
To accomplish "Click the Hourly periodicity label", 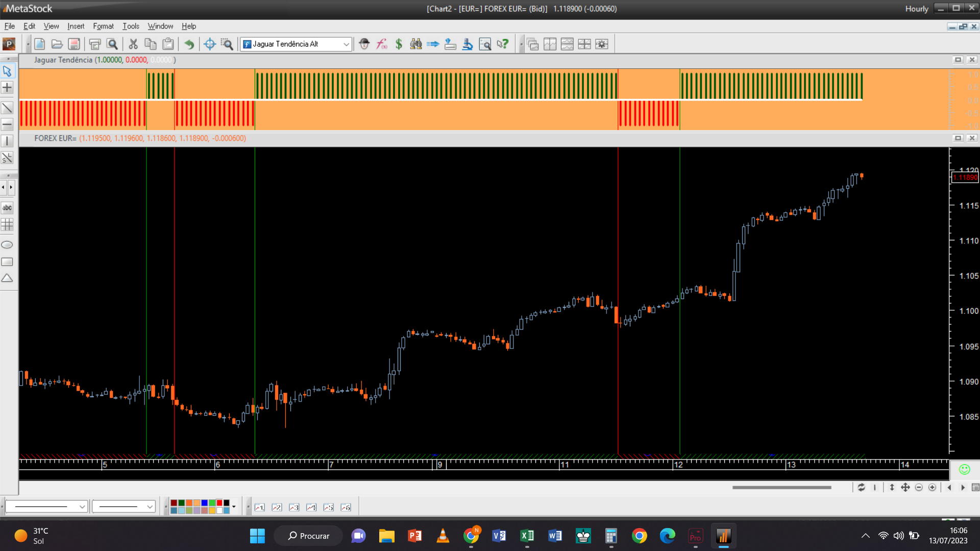I will pos(917,9).
